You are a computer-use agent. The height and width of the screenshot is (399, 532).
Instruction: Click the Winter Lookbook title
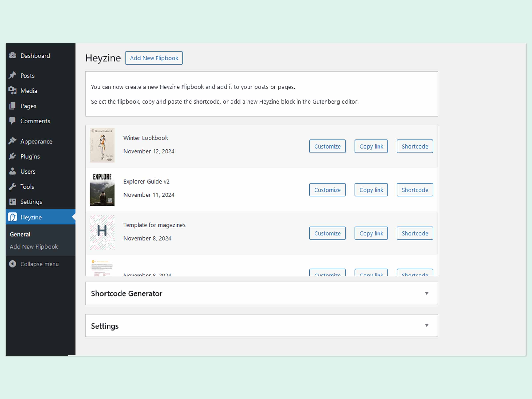tap(145, 138)
